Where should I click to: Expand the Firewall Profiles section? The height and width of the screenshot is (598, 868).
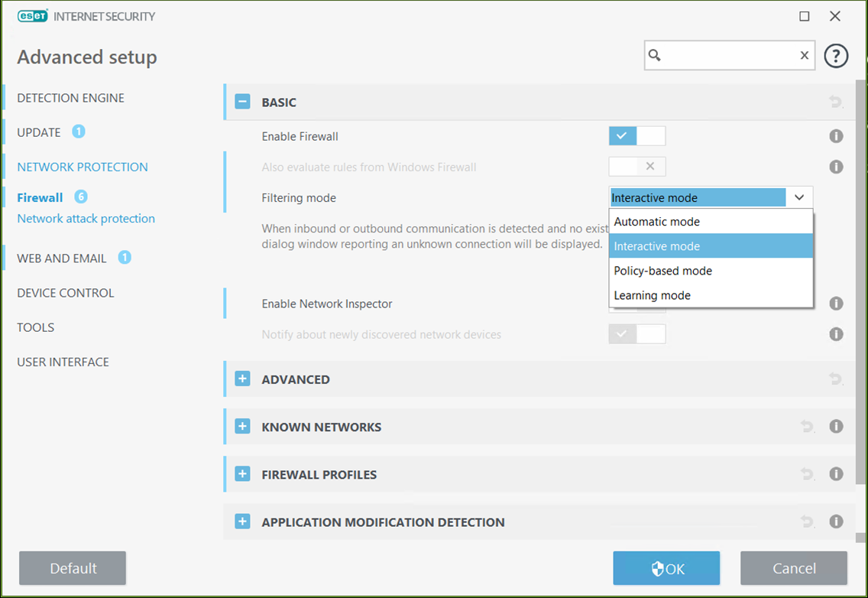click(242, 474)
